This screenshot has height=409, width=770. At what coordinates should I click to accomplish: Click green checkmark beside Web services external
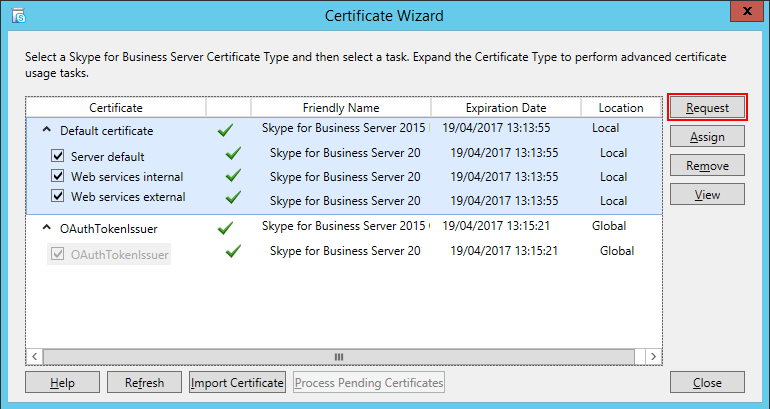coord(233,197)
